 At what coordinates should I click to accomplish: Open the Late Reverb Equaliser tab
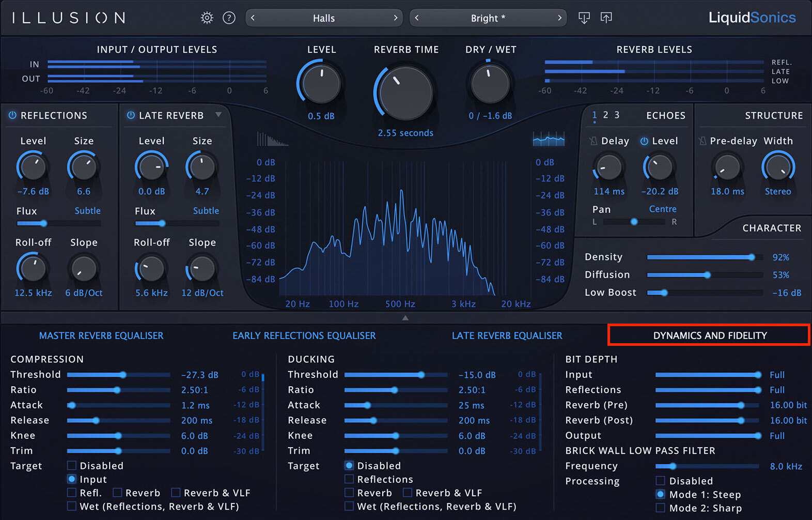507,335
